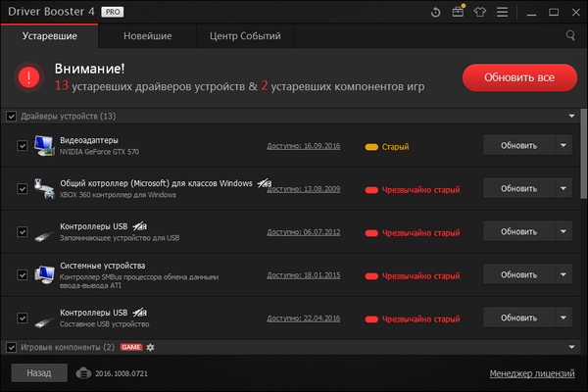This screenshot has width=588, height=392.
Task: Switch to the Устаревшие tab
Action: 50,36
